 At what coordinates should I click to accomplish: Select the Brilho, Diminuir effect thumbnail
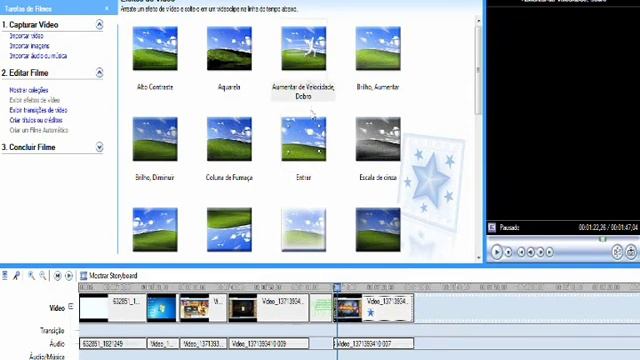(x=155, y=139)
